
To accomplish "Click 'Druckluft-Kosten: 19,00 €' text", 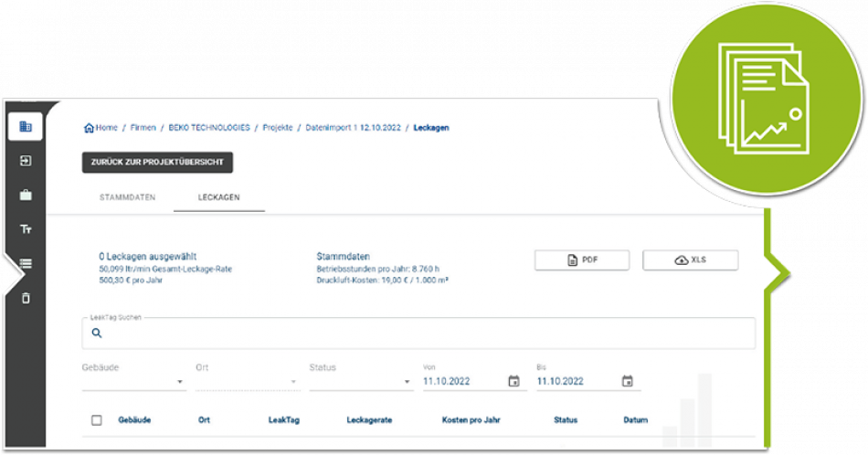I will [362, 280].
